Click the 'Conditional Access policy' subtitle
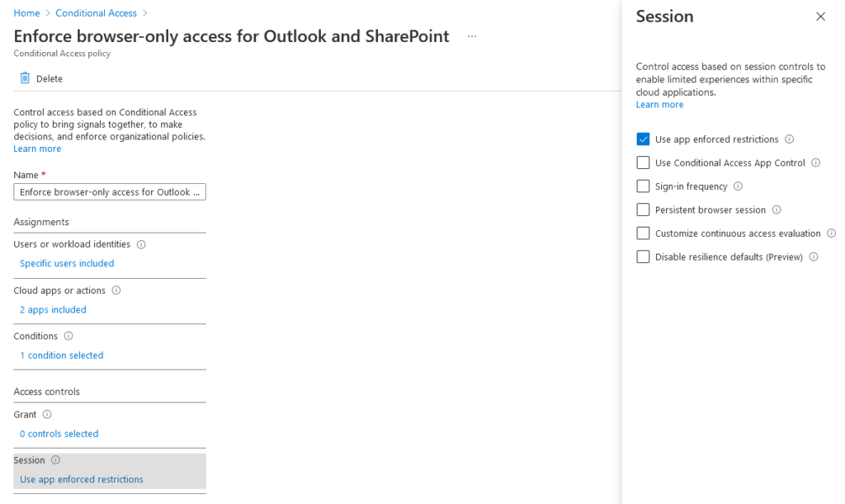The height and width of the screenshot is (504, 845). [x=62, y=54]
